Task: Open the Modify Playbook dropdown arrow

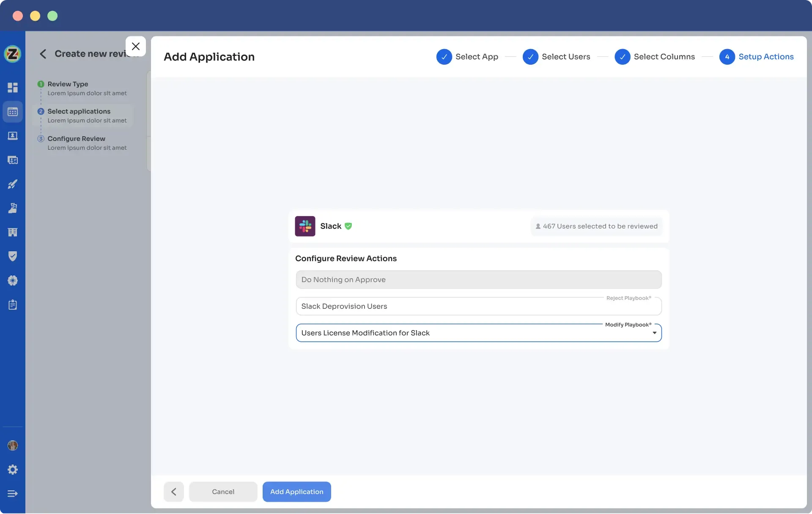Action: point(654,333)
